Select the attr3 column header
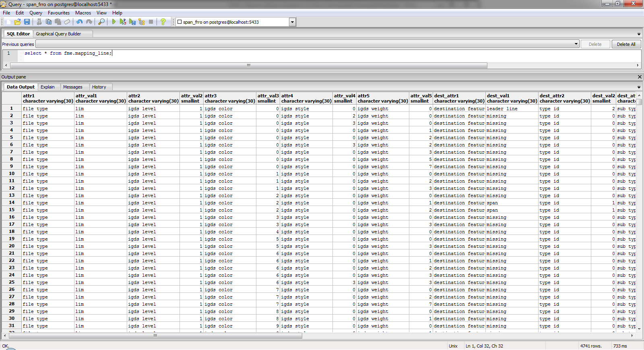The image size is (644, 350). click(230, 99)
